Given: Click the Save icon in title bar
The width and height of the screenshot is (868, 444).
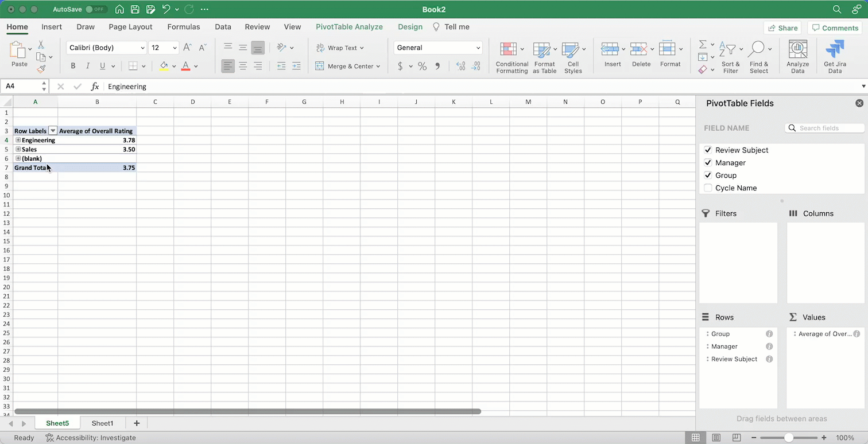Looking at the screenshot, I should click(x=135, y=9).
